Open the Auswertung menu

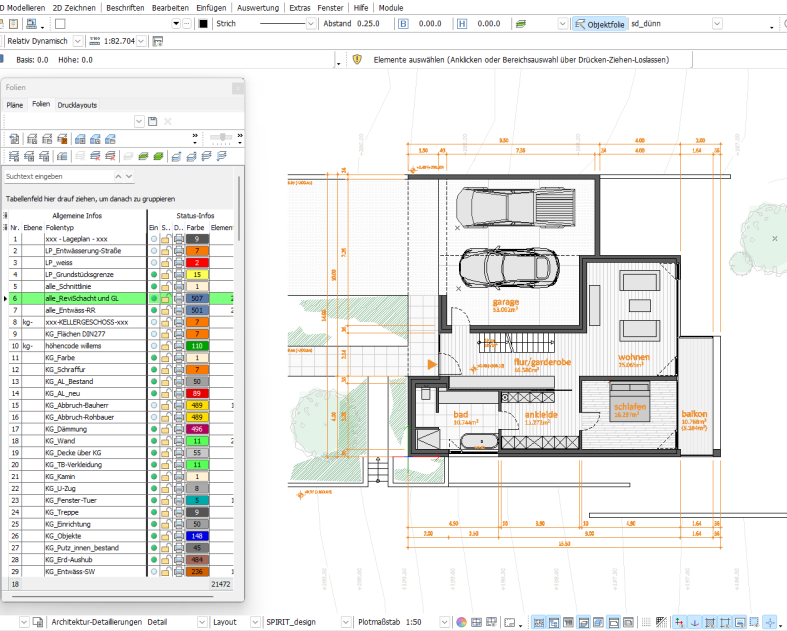coord(258,7)
